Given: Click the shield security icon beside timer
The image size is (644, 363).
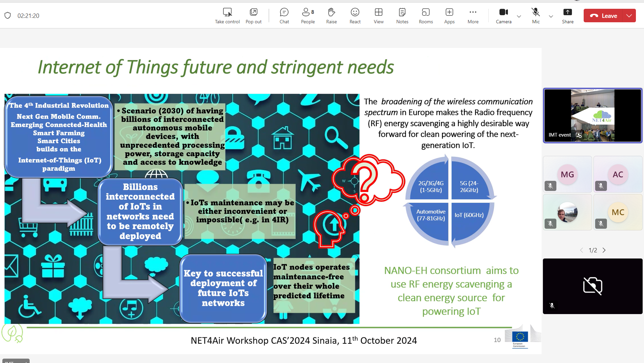Looking at the screenshot, I should [x=8, y=16].
